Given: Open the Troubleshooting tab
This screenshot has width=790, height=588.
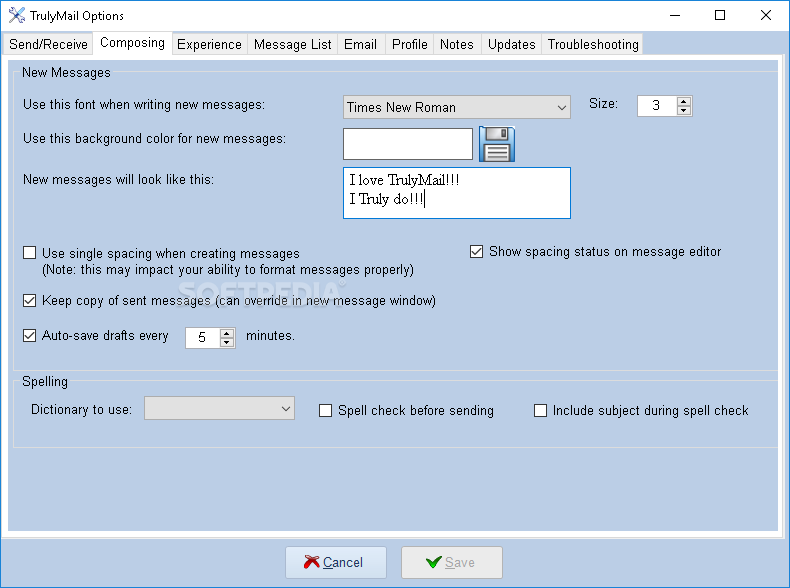Looking at the screenshot, I should [593, 44].
